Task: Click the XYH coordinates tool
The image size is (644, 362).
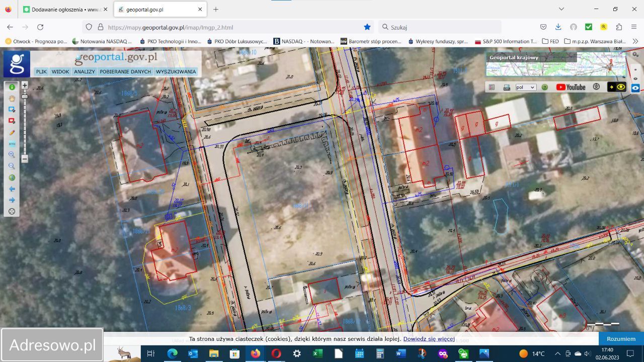Action: [12, 144]
